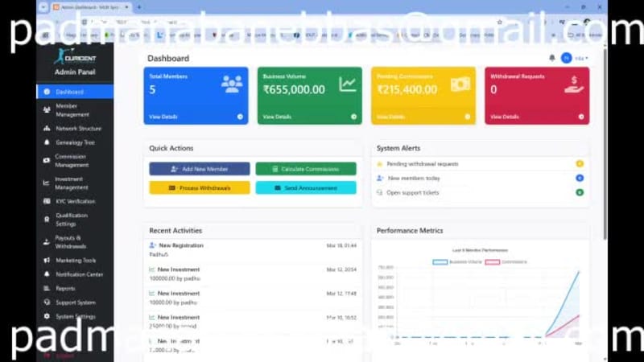Click the Marketing Tools megaphone icon
Viewport: 644px width, 362px height.
point(47,260)
